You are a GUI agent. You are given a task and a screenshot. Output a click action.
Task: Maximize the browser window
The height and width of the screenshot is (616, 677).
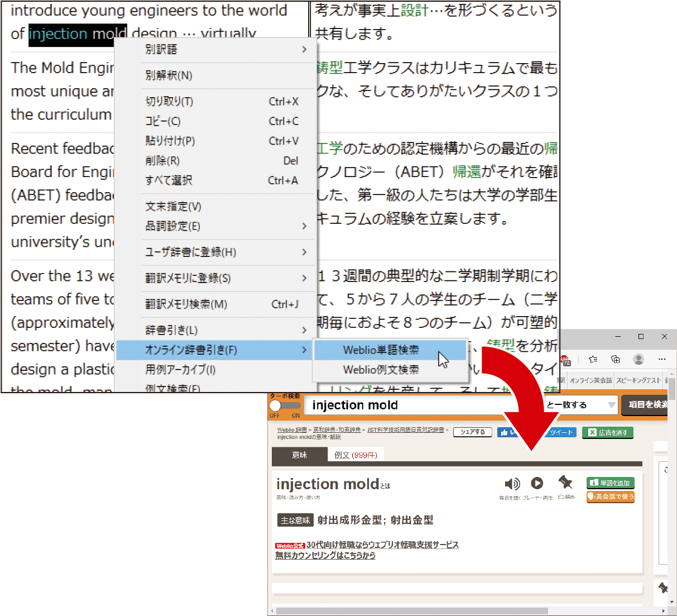[x=641, y=336]
